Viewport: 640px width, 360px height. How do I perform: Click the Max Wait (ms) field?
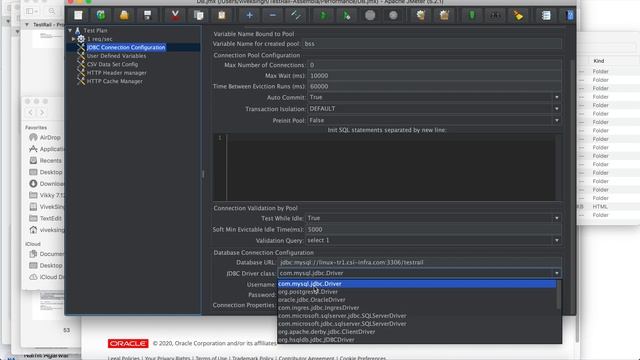pyautogui.click(x=434, y=76)
